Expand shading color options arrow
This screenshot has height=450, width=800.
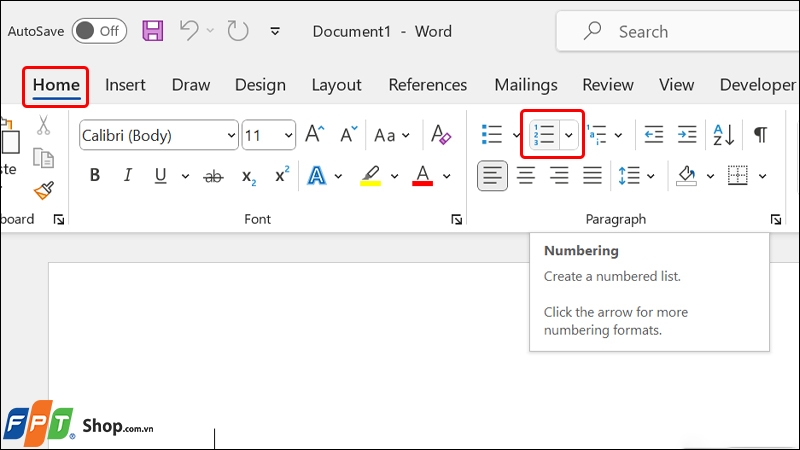pos(711,177)
